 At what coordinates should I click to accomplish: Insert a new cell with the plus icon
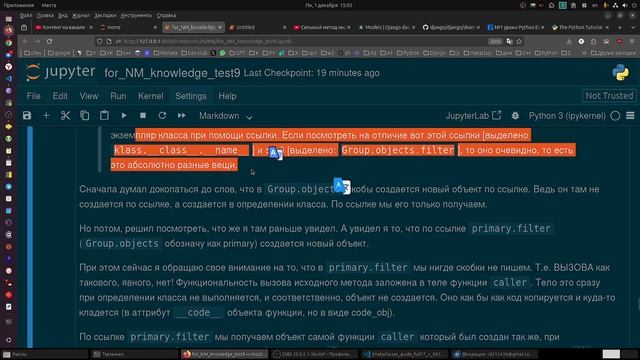pyautogui.click(x=46, y=116)
